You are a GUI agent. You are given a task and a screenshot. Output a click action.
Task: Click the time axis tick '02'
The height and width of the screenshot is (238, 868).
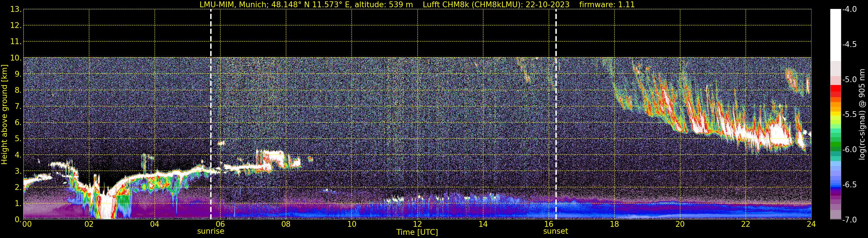[89, 224]
